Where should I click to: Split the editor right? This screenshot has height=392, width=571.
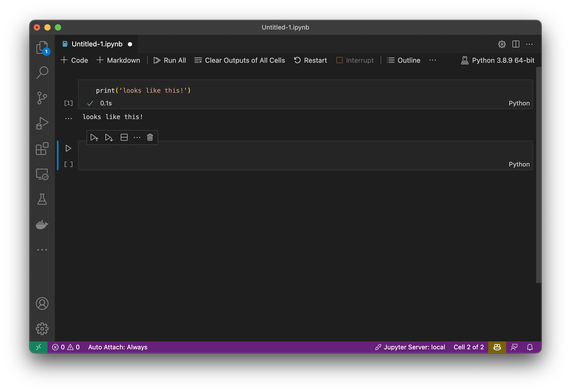click(516, 44)
